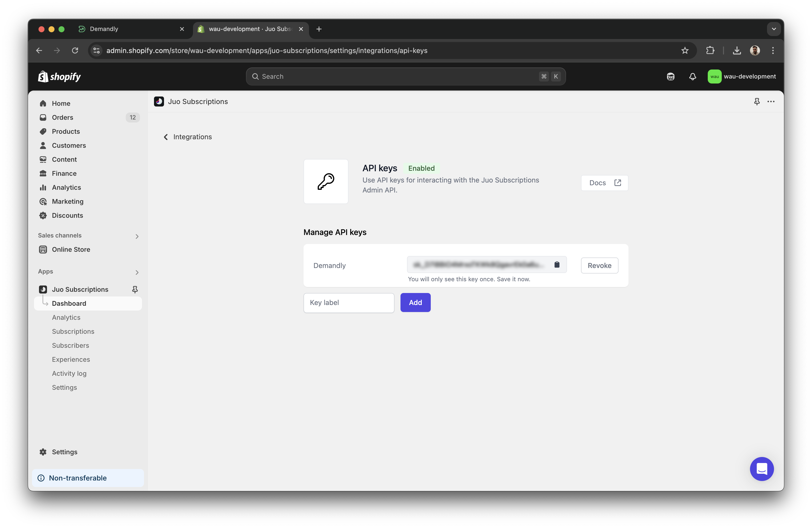The image size is (812, 528).
Task: Open notifications with the bell icon
Action: [692, 76]
